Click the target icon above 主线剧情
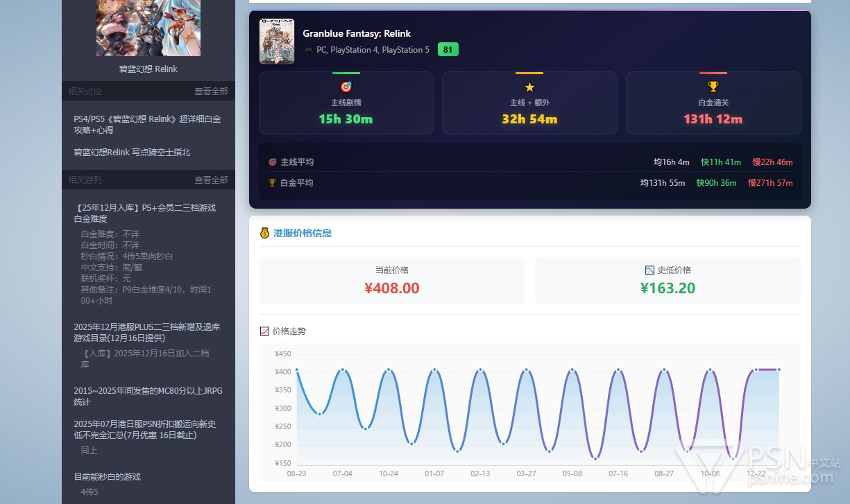 pyautogui.click(x=346, y=87)
